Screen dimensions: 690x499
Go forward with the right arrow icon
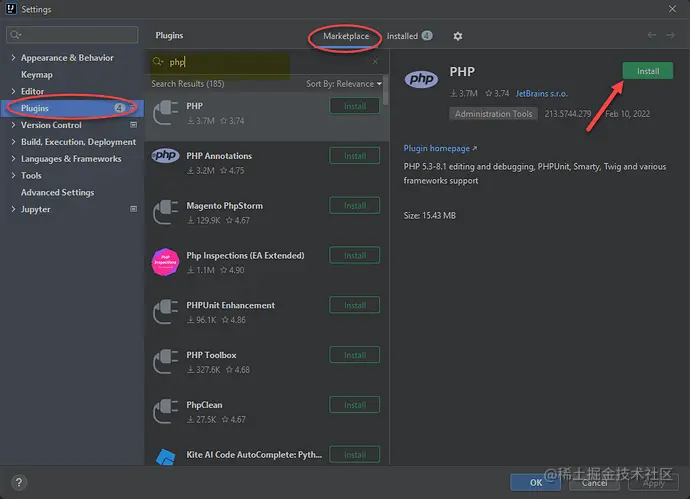point(670,35)
